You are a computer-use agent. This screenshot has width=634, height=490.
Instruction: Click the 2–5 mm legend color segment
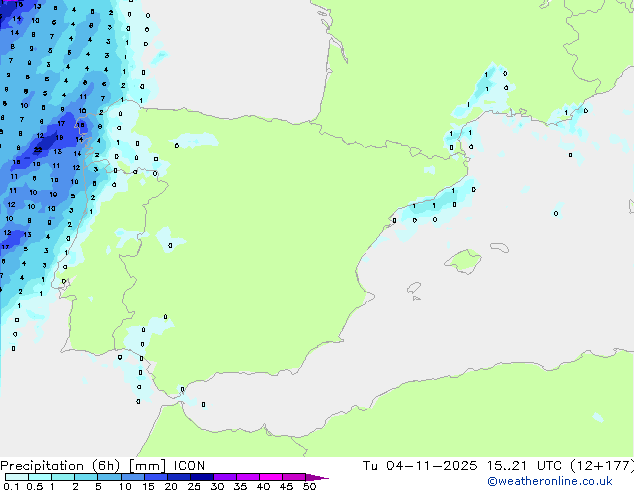[x=86, y=477]
